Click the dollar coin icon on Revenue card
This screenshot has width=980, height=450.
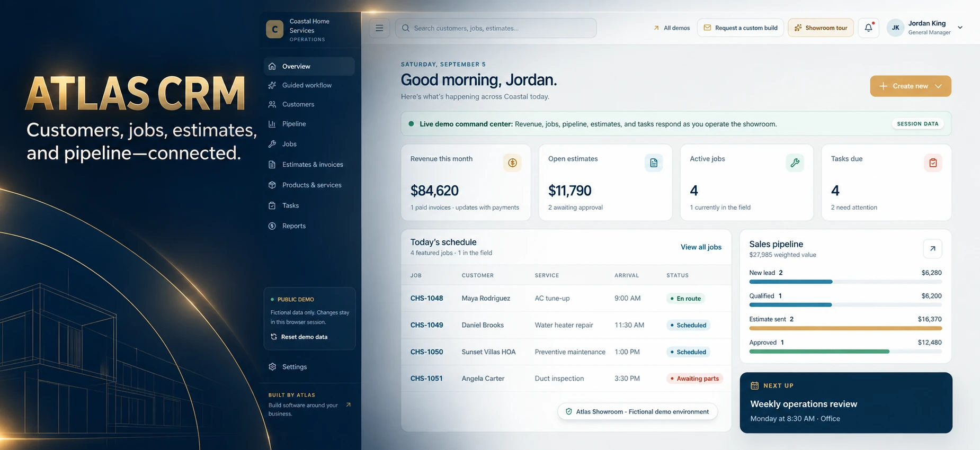[x=512, y=163]
